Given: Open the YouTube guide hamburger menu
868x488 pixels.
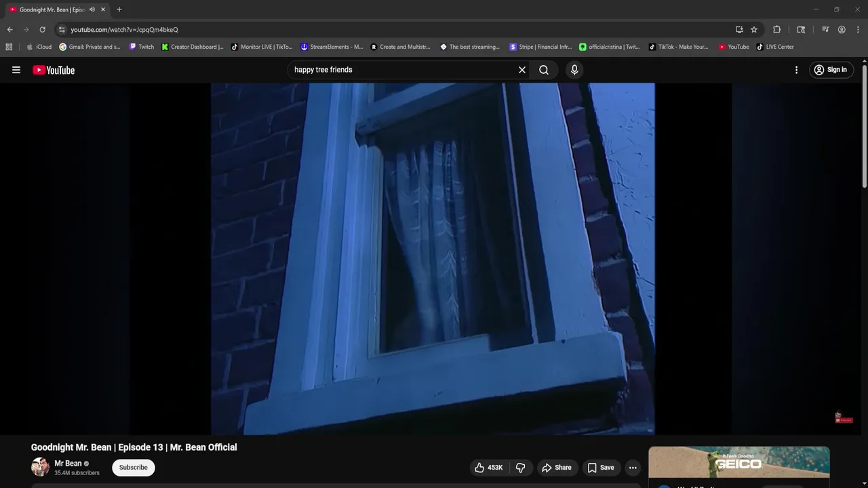Looking at the screenshot, I should pyautogui.click(x=16, y=70).
